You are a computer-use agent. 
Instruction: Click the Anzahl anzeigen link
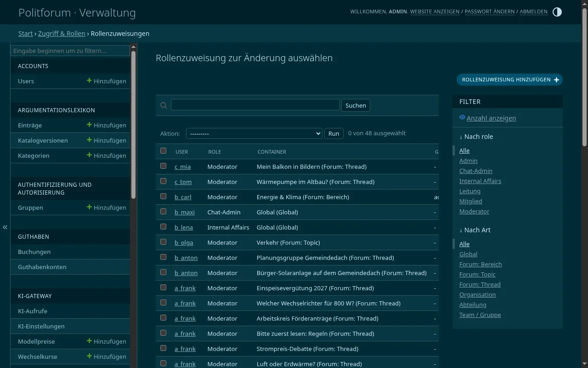click(x=491, y=118)
